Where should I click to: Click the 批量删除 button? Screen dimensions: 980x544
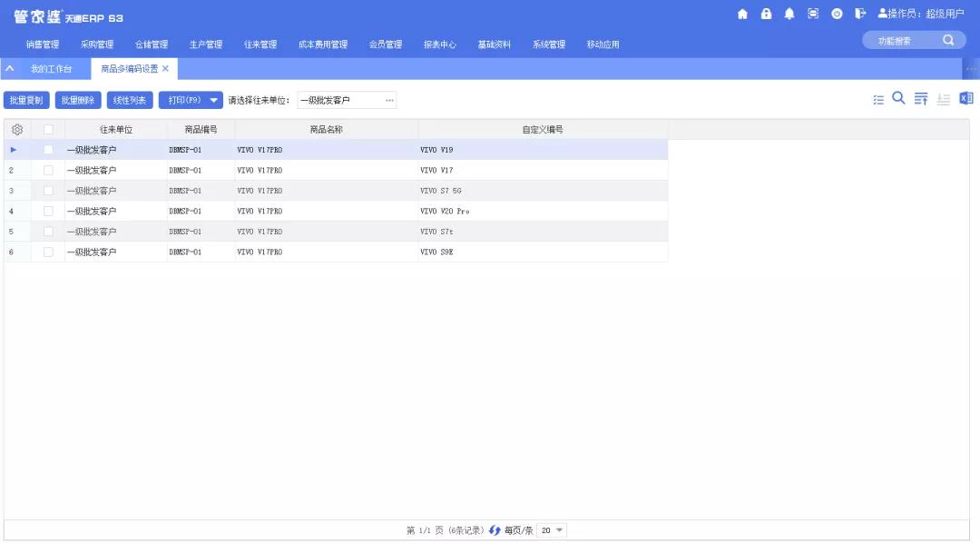click(x=78, y=100)
